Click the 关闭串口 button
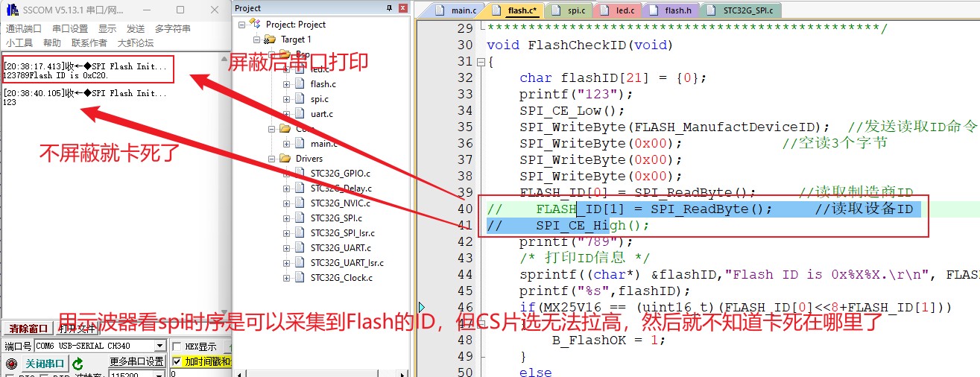The image size is (980, 377). click(x=45, y=363)
